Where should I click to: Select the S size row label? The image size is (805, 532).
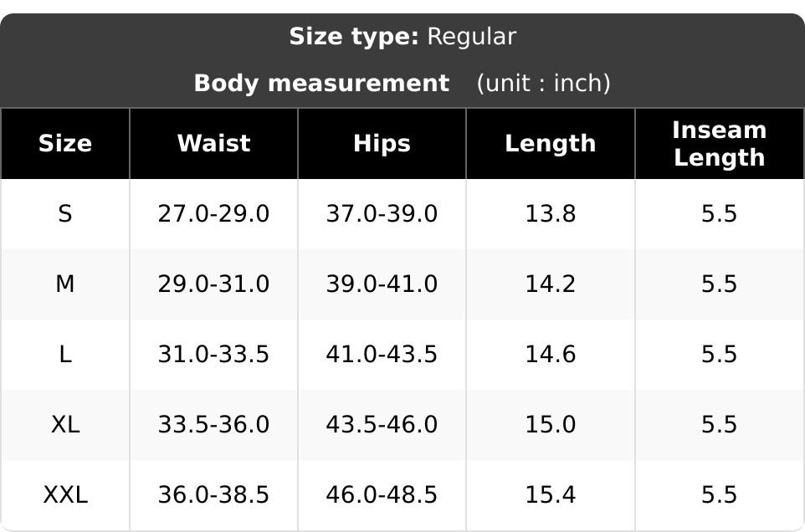pyautogui.click(x=65, y=213)
